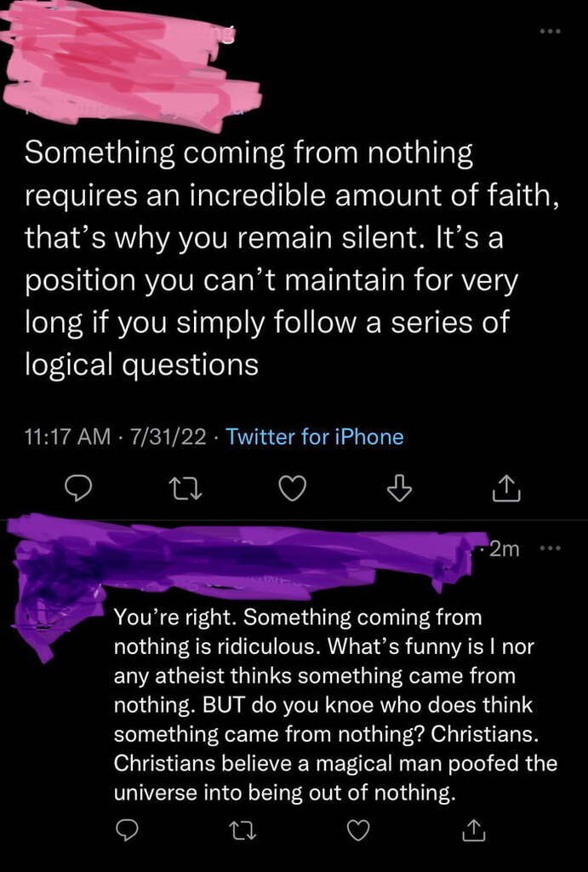Reply to the "Something coming from nothing" tweet
Viewport: 588px width, 872px height.
78,487
